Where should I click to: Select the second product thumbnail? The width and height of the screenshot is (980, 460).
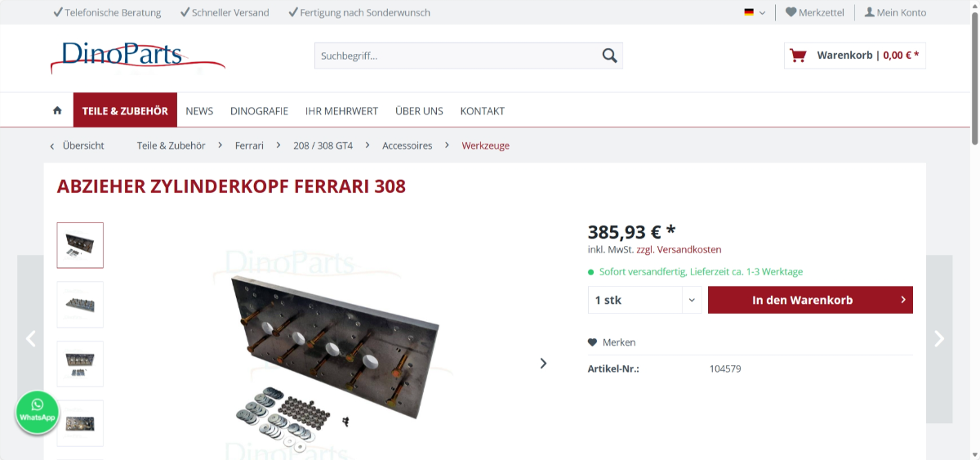[80, 304]
